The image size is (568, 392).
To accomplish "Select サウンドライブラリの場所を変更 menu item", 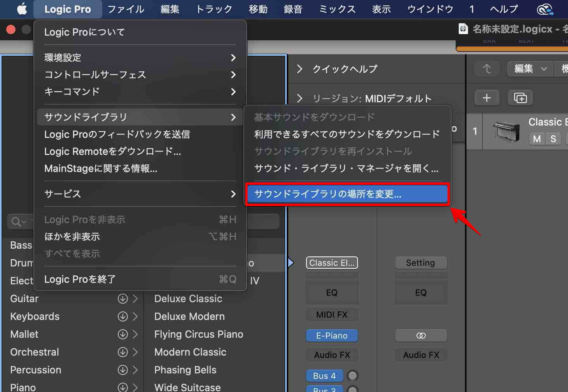I will pyautogui.click(x=347, y=194).
